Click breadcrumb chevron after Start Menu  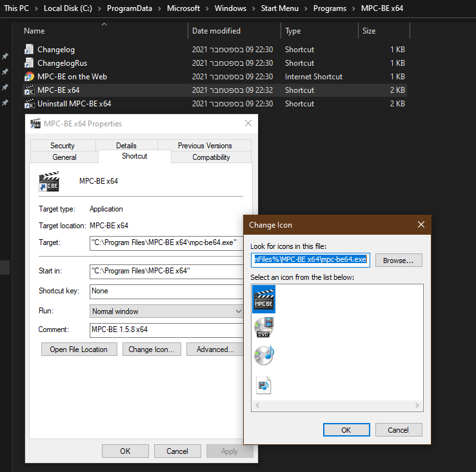coord(306,8)
